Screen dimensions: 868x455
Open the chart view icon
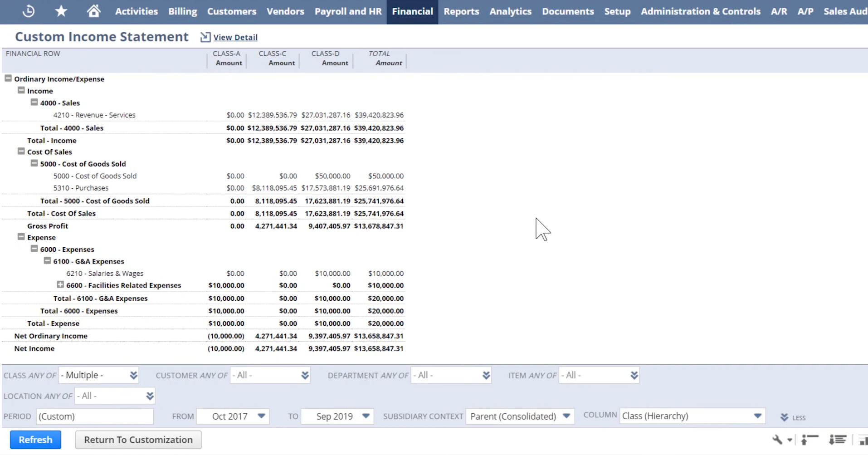coord(863,440)
